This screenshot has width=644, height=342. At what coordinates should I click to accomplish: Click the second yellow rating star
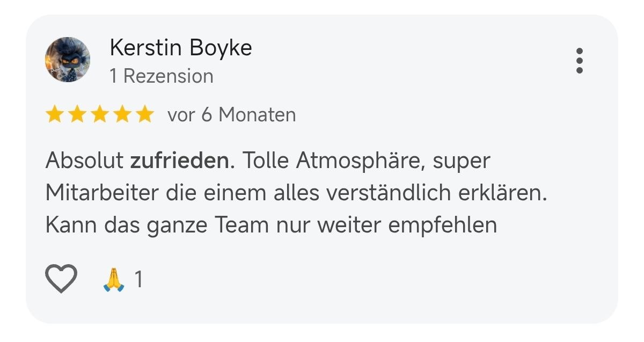[77, 114]
